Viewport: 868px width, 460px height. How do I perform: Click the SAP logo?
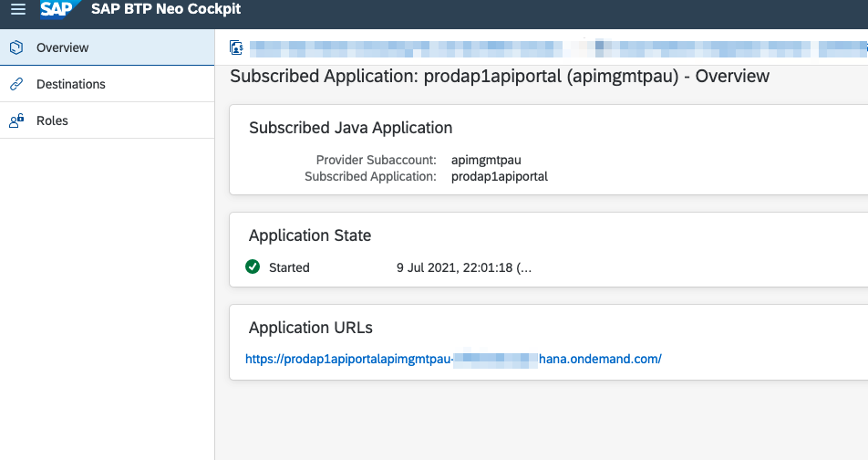coord(58,10)
